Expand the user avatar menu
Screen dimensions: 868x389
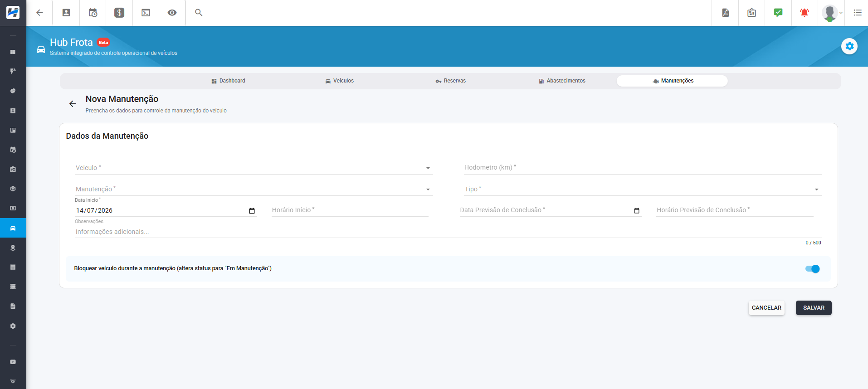(x=832, y=13)
